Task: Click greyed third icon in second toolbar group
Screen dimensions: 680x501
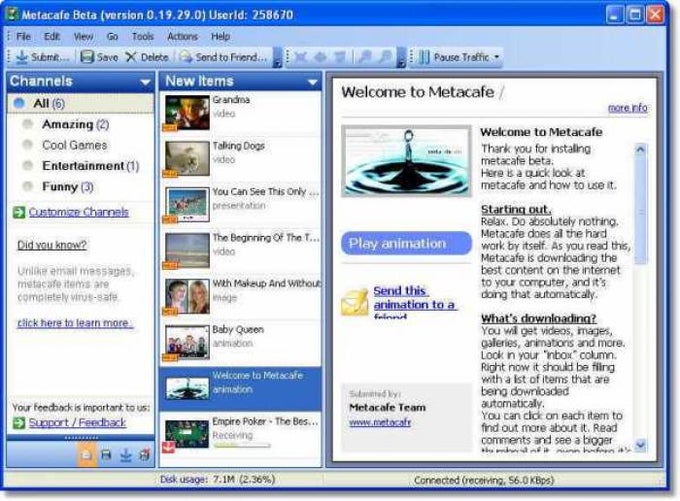Action: [340, 57]
